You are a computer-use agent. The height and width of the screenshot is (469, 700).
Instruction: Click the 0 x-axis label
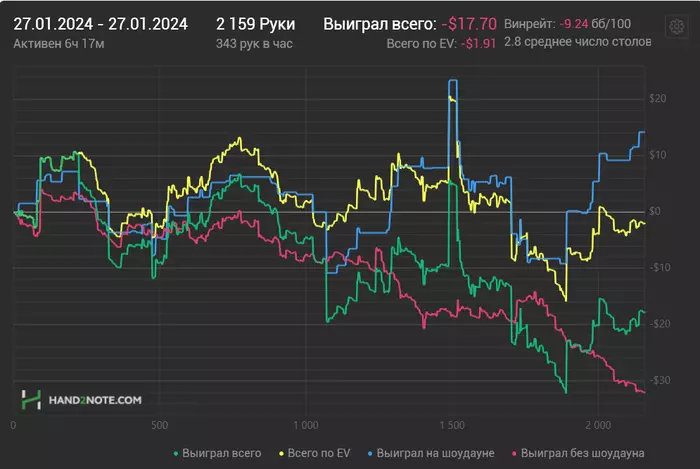(13, 425)
